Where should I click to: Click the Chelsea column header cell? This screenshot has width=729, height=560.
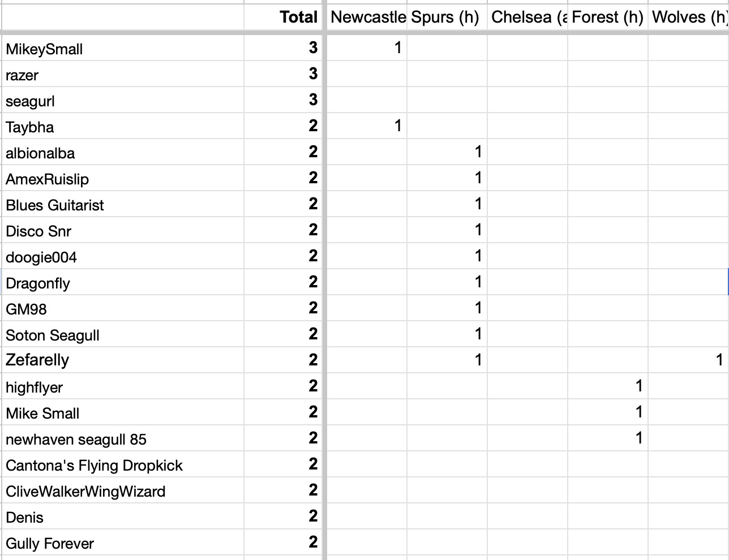tap(528, 17)
